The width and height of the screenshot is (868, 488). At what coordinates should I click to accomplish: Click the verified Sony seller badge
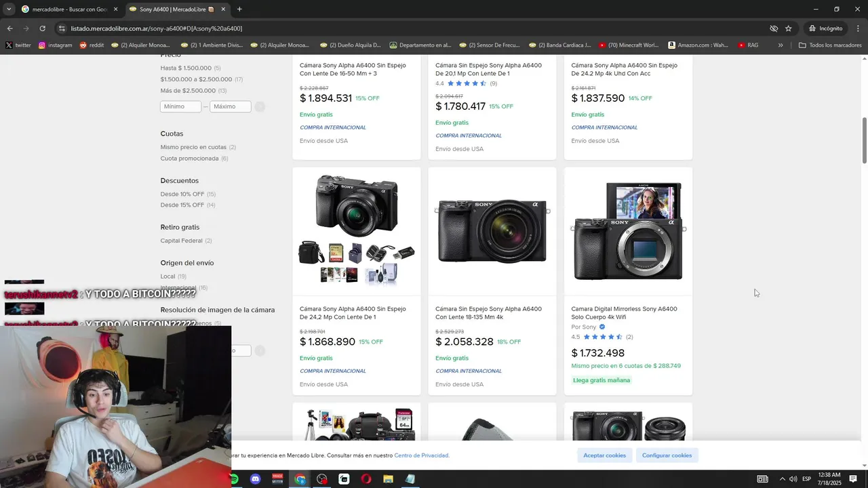[x=602, y=327]
